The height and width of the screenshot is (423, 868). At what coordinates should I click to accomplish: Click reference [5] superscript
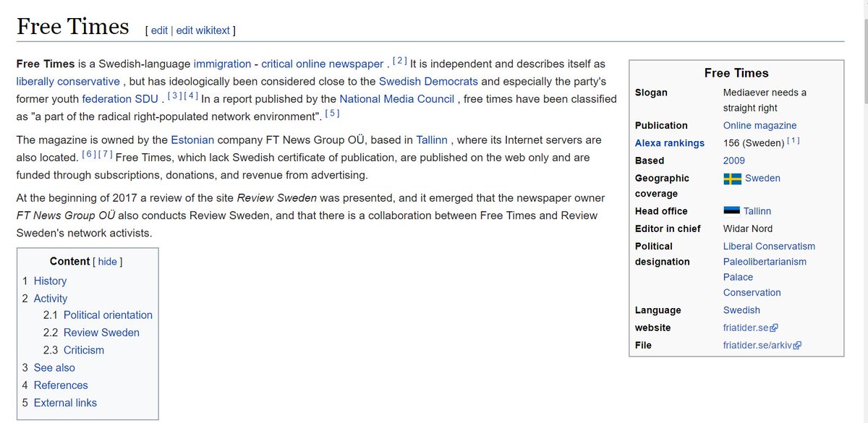coord(332,114)
